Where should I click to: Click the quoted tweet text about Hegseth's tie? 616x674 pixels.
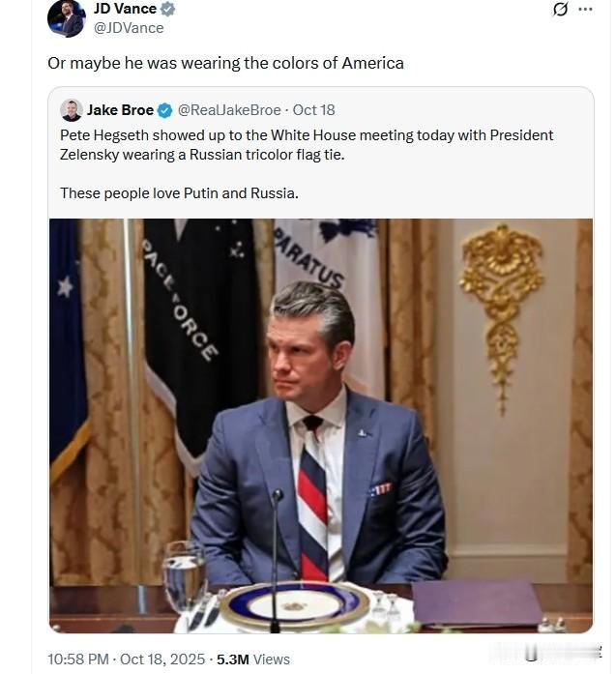[307, 144]
